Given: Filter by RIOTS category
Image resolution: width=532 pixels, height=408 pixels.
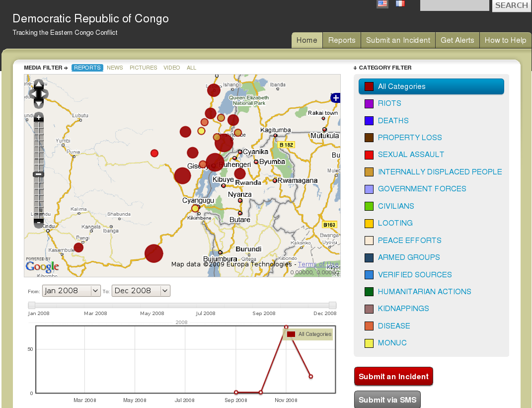Looking at the screenshot, I should pyautogui.click(x=389, y=103).
